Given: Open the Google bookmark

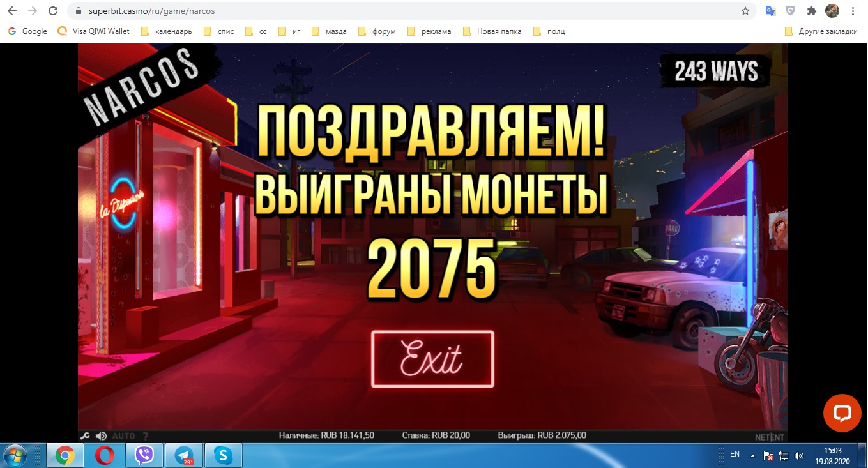Looking at the screenshot, I should [x=27, y=31].
